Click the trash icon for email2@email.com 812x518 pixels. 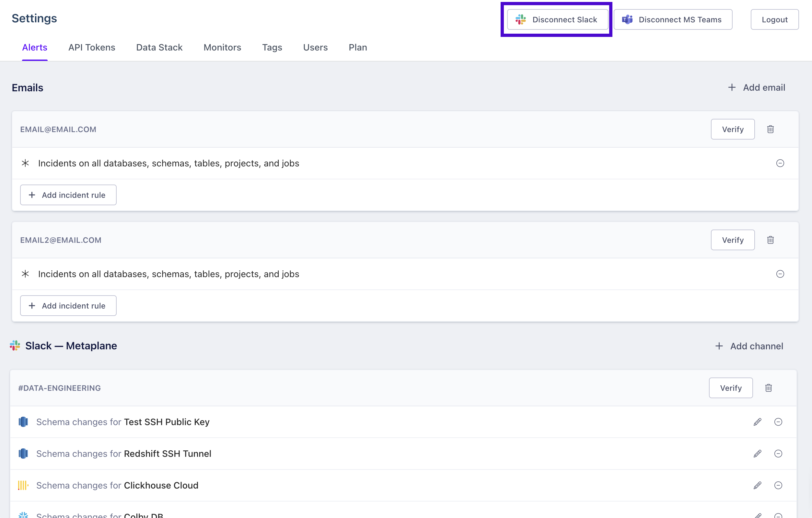(770, 240)
